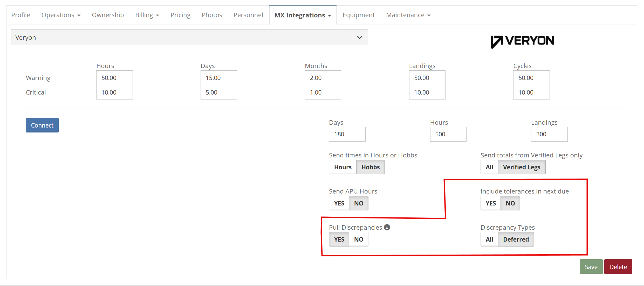Click the Veryon logo
644x286 pixels.
[522, 41]
